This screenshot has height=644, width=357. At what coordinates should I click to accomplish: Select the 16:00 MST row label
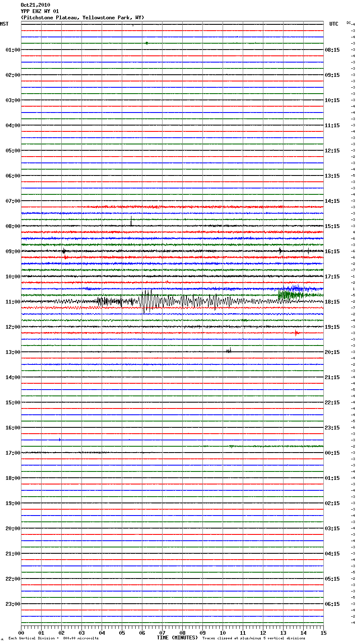click(13, 428)
